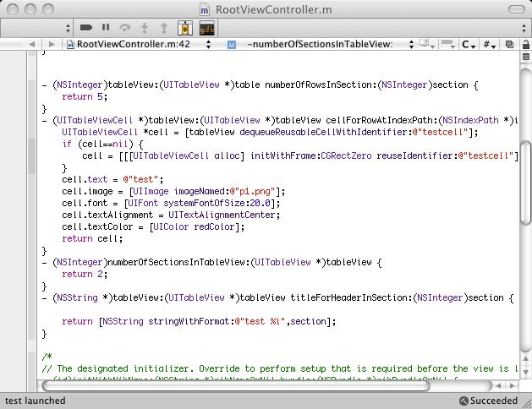Open the -numberOfSectionsInTableView: function popup
Screen dimensions: 532x409
321,44
